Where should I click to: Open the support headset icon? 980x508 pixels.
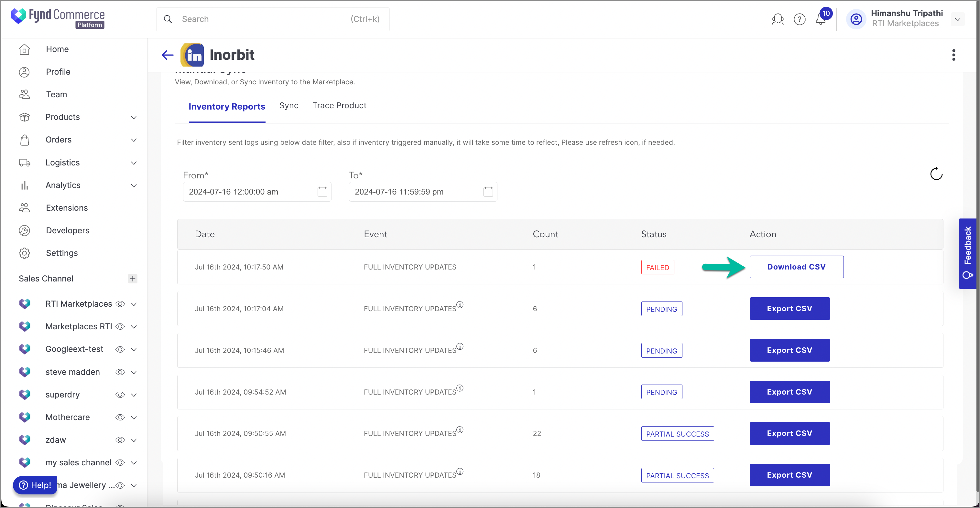pyautogui.click(x=778, y=19)
